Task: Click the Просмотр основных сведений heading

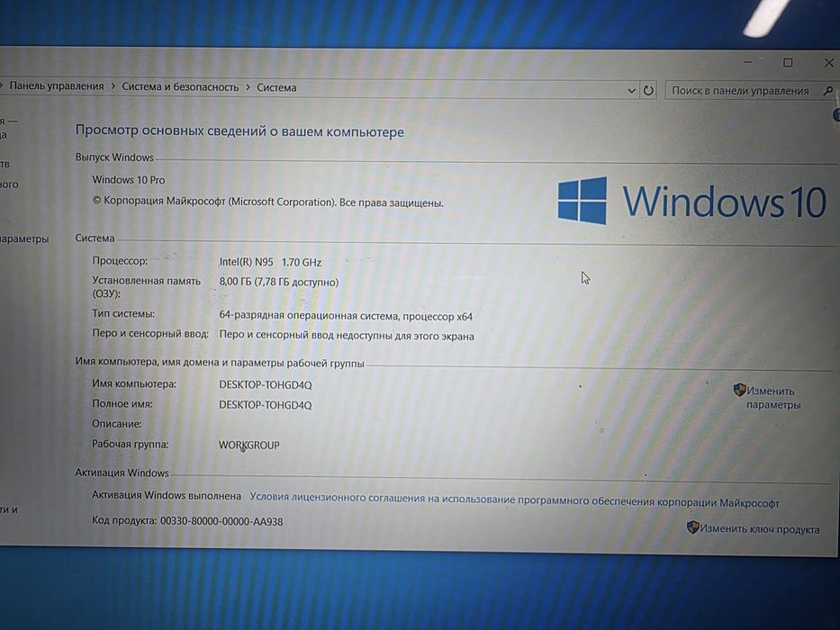Action: (239, 130)
